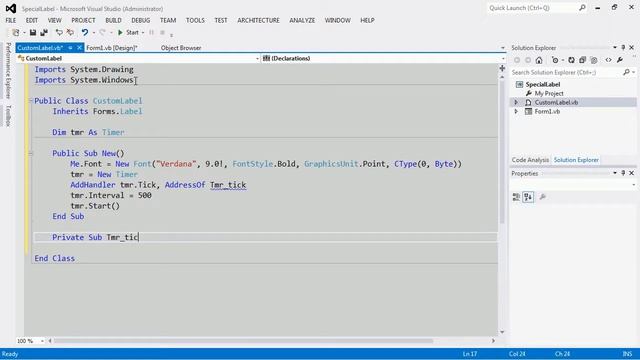This screenshot has height=360, width=640.
Task: Undo the last edit
Action: point(84,32)
